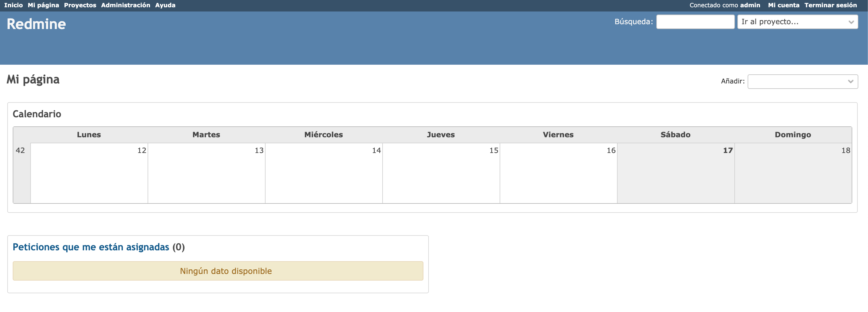
Task: Select calendar day 16 cell
Action: (558, 173)
